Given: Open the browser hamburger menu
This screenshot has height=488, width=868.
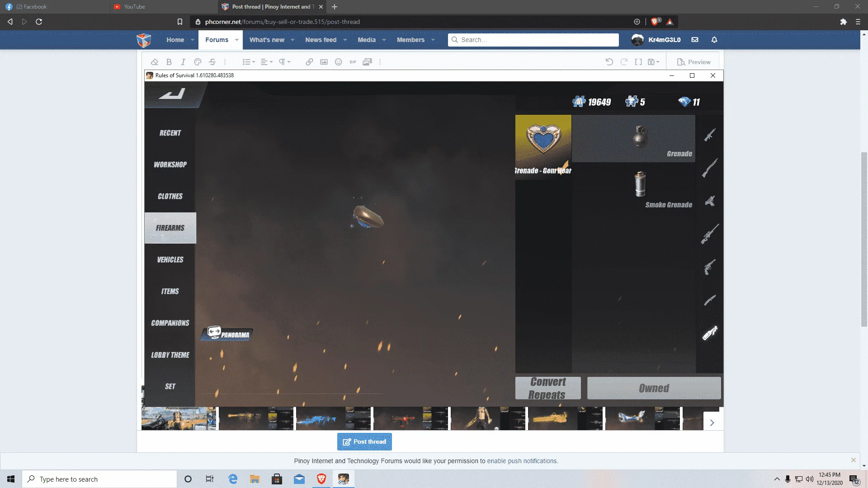Looking at the screenshot, I should [x=858, y=22].
